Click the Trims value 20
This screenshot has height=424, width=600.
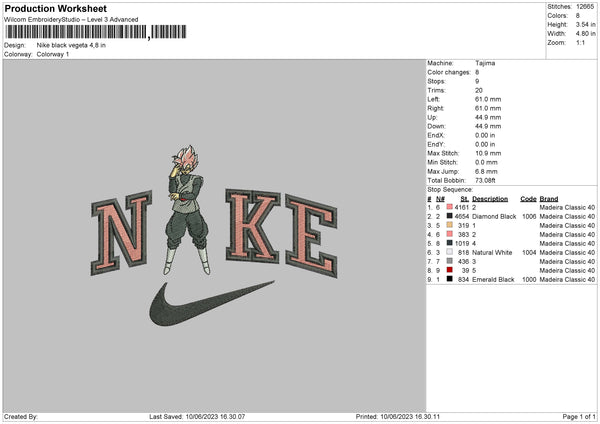[479, 90]
